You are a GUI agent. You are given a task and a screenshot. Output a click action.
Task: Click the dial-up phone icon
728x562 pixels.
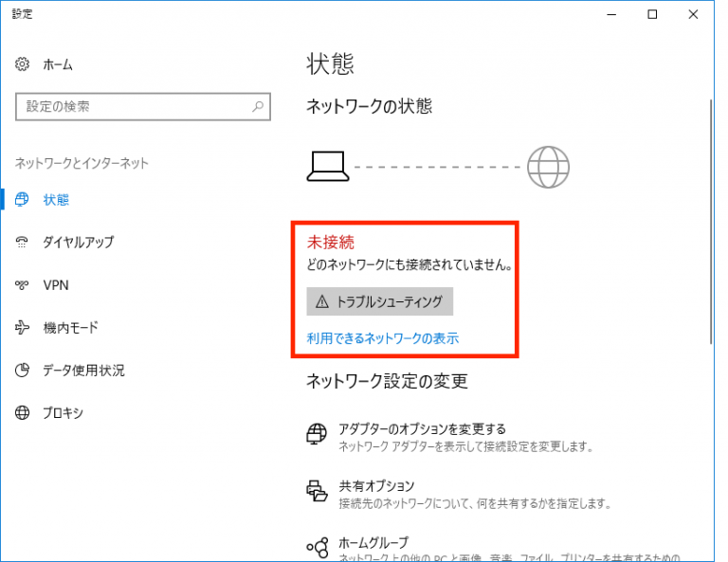coord(22,242)
